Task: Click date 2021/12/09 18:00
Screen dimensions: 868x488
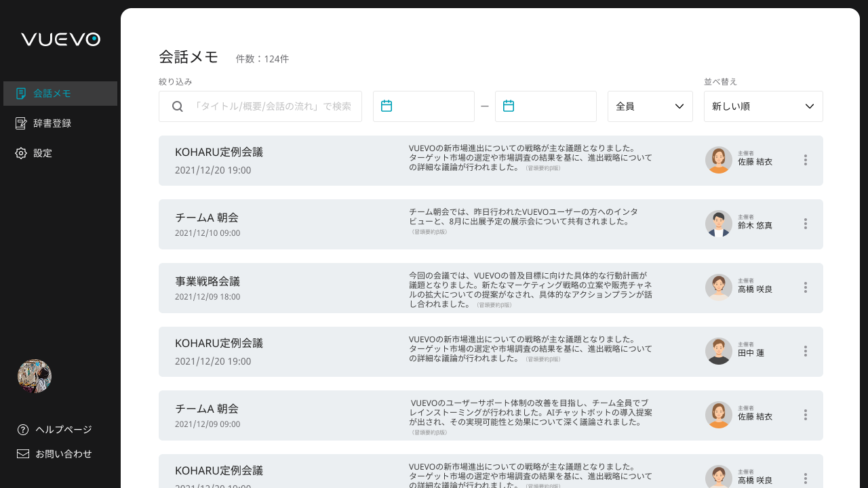Action: pos(208,297)
